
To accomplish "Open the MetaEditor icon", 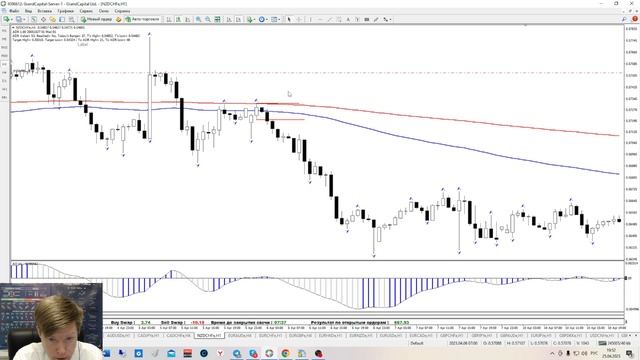I will click(x=118, y=19).
